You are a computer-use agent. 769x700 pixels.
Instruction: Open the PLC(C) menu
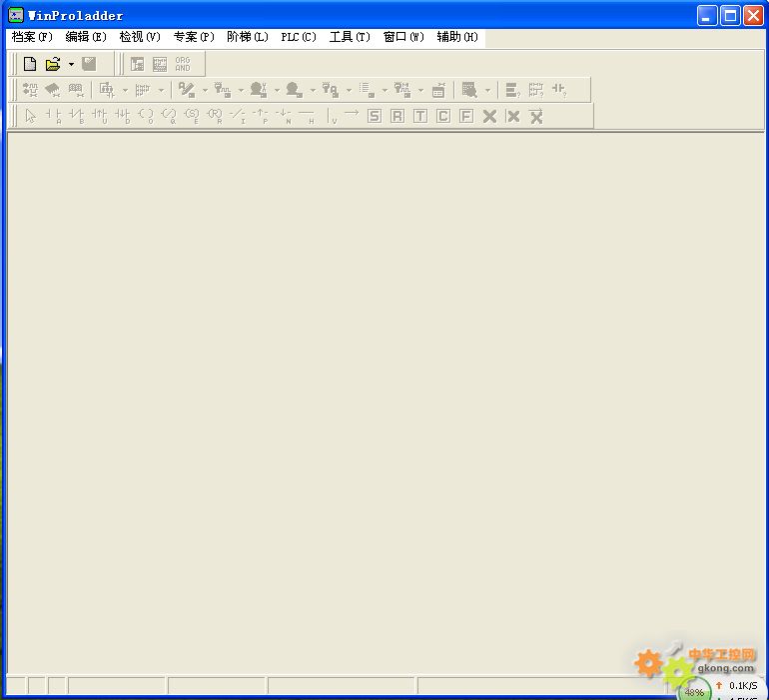click(299, 37)
